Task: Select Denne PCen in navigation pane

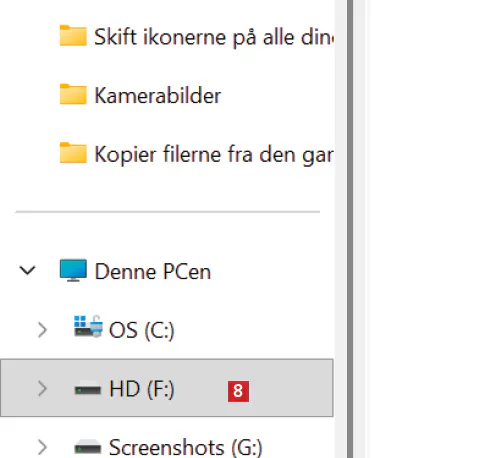Action: point(153,271)
